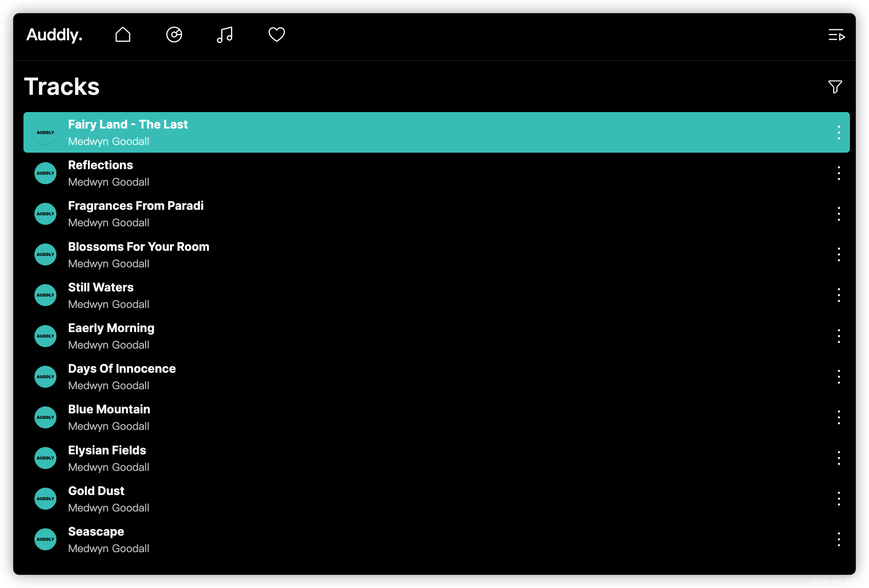Play the Blossoms For Your Room title
This screenshot has width=869, height=588.
139,247
